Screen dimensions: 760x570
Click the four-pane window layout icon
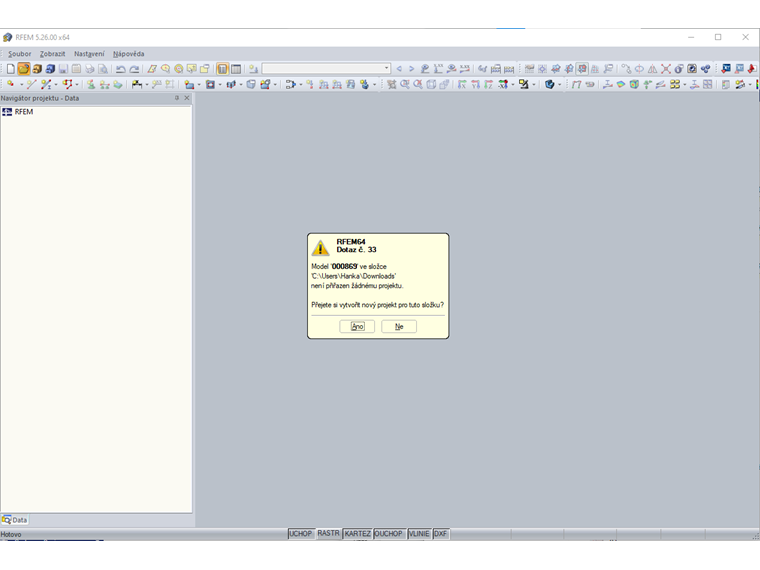click(x=708, y=84)
